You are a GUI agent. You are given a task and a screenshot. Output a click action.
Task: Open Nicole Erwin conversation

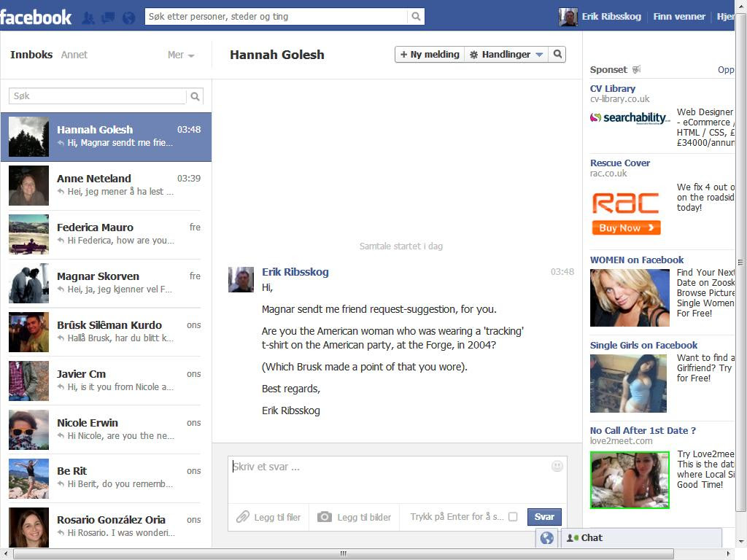(106, 429)
